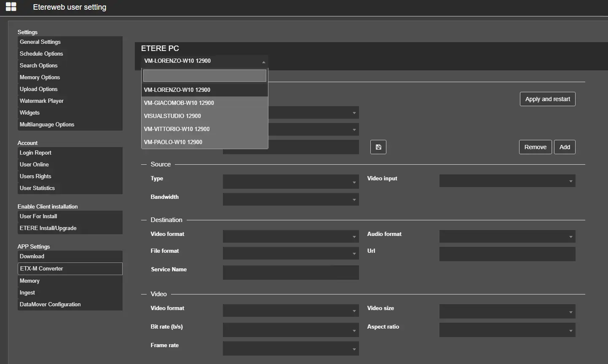Viewport: 608px width, 364px height.
Task: Open General Settings in the sidebar
Action: [x=40, y=42]
